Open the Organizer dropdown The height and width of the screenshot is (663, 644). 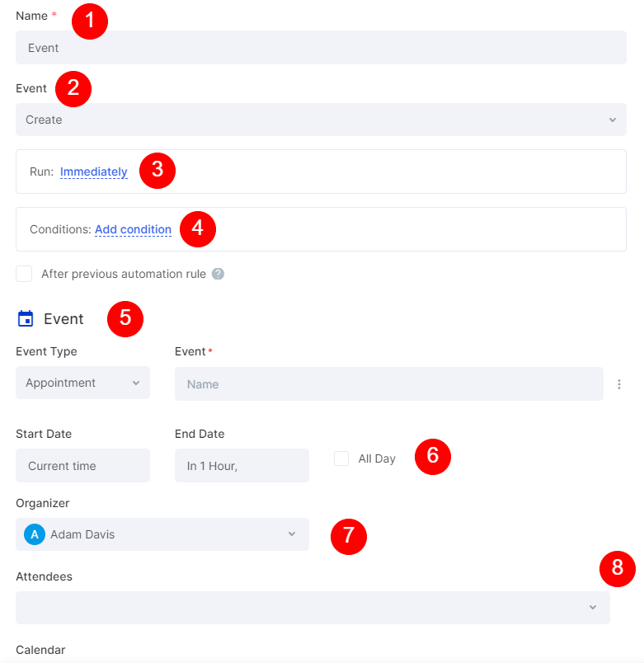pyautogui.click(x=162, y=534)
